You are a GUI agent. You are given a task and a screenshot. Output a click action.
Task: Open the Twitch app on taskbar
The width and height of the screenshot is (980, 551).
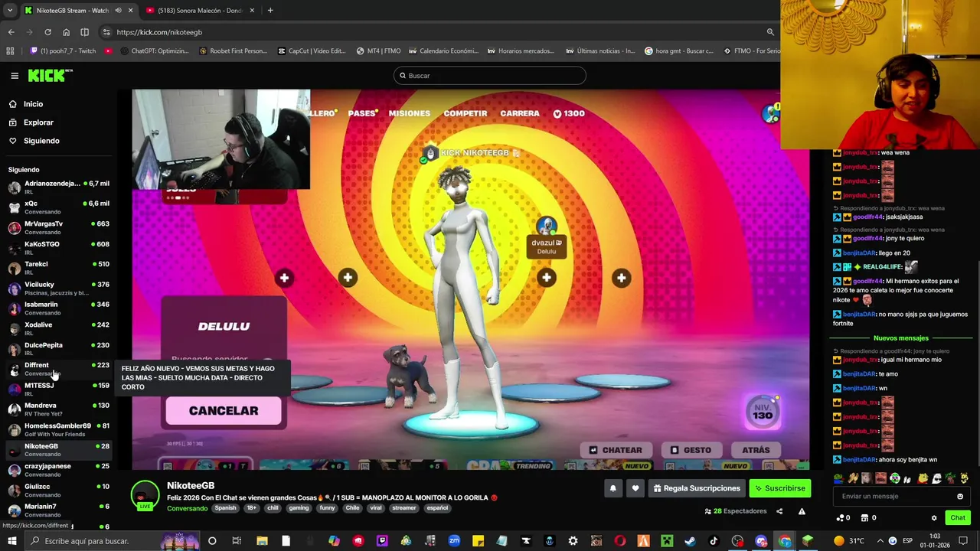click(382, 541)
